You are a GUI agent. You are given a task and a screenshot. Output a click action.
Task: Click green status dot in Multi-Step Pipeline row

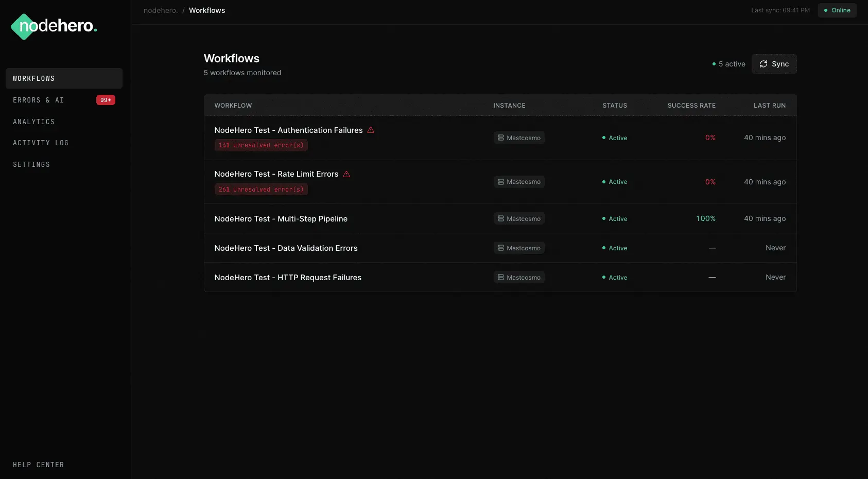[x=604, y=218]
